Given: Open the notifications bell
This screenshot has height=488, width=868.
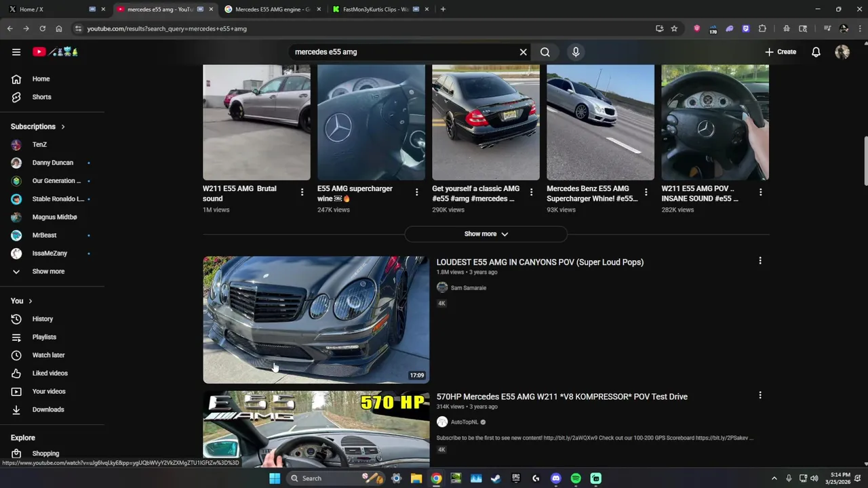Looking at the screenshot, I should (x=816, y=52).
